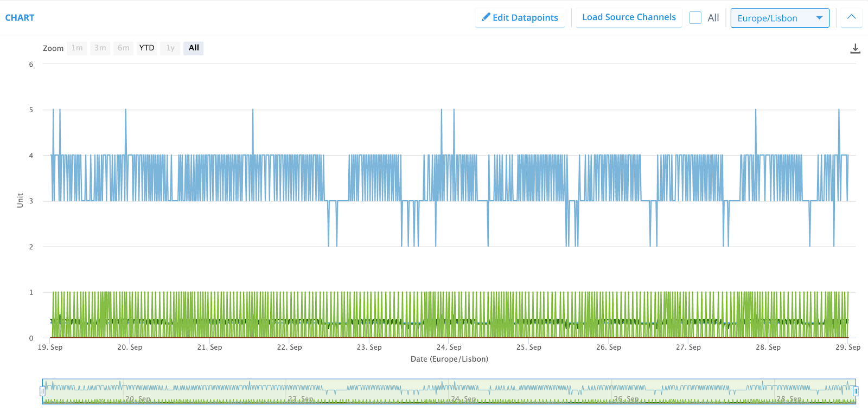868x412 pixels.
Task: Click navigator timeline near 26. Sep
Action: click(x=625, y=391)
